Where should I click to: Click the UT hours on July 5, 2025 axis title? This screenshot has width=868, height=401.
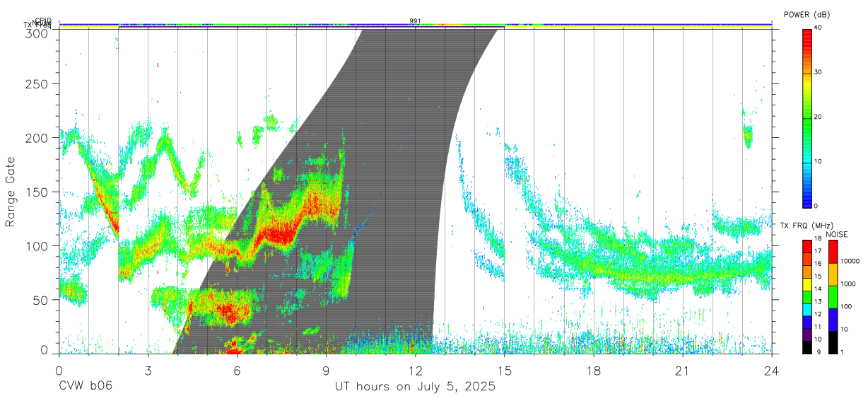click(x=415, y=387)
